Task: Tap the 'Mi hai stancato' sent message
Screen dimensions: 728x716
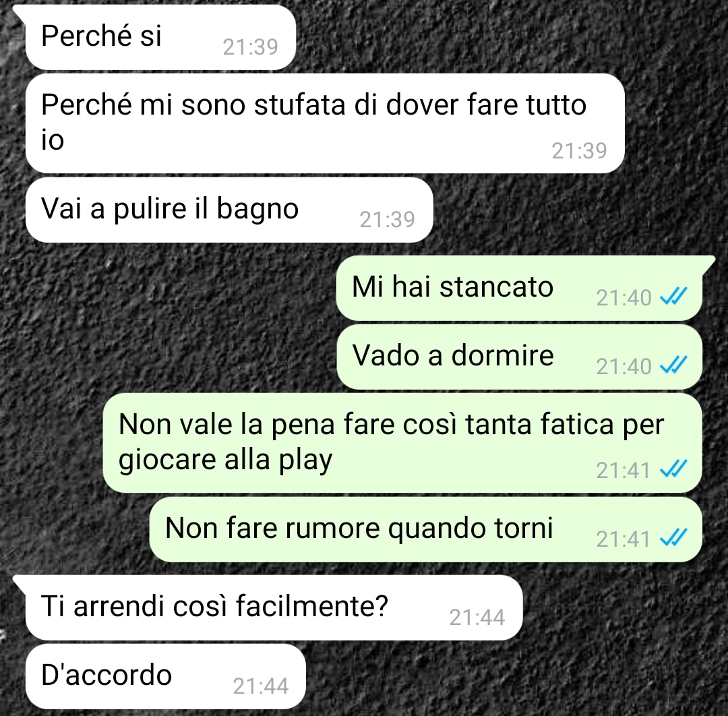Action: coord(519,288)
